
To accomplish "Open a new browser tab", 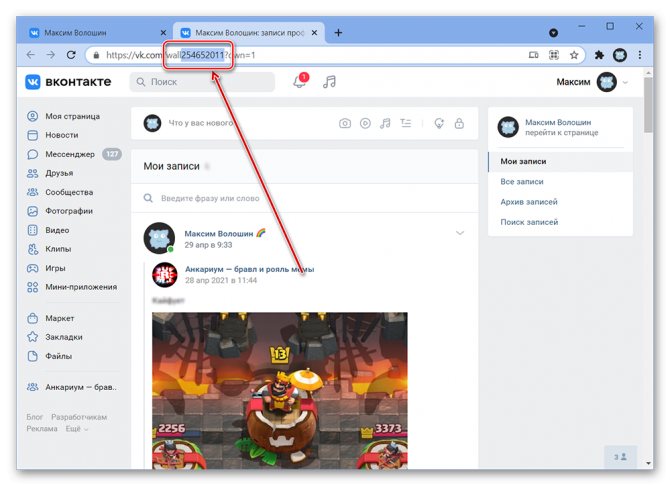I will click(x=338, y=32).
